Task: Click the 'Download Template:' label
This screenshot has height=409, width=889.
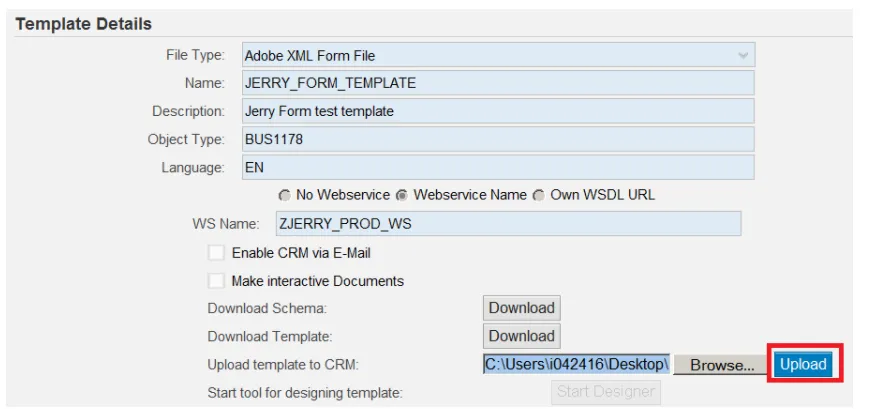Action: click(270, 336)
